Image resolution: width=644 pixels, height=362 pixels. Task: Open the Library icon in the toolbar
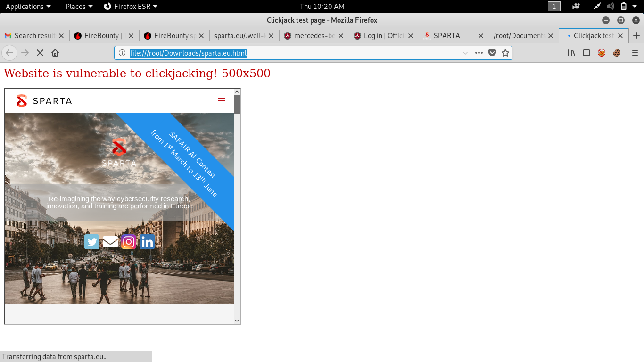point(571,53)
